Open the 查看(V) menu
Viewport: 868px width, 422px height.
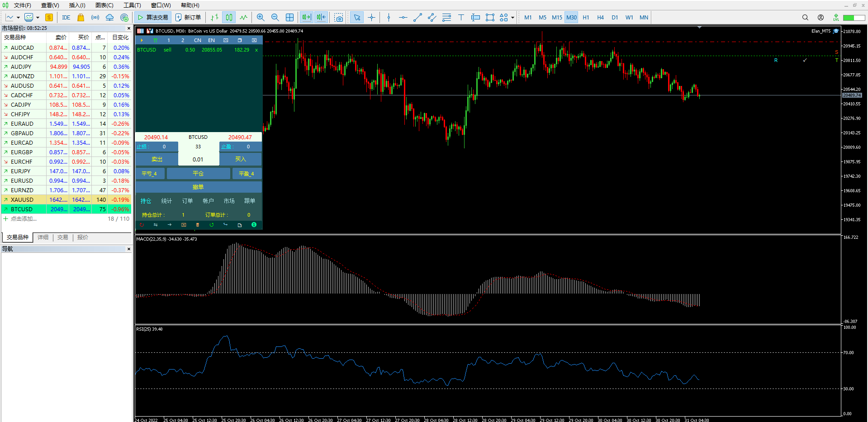click(x=50, y=5)
